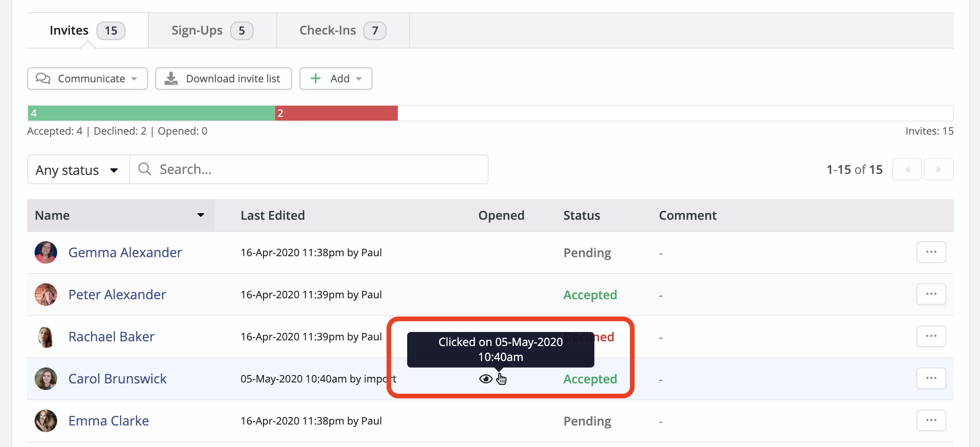Open the Any status filter dropdown
The width and height of the screenshot is (980, 447).
[77, 169]
